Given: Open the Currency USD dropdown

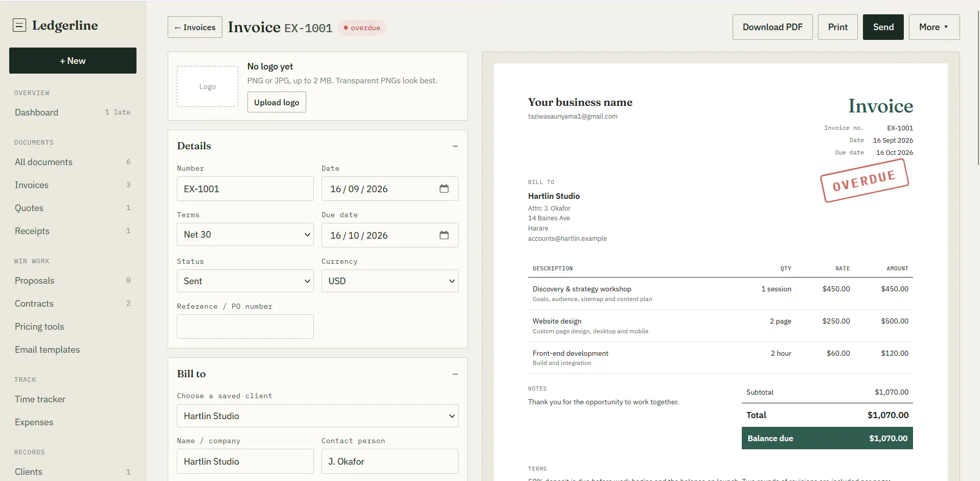Looking at the screenshot, I should [x=390, y=281].
